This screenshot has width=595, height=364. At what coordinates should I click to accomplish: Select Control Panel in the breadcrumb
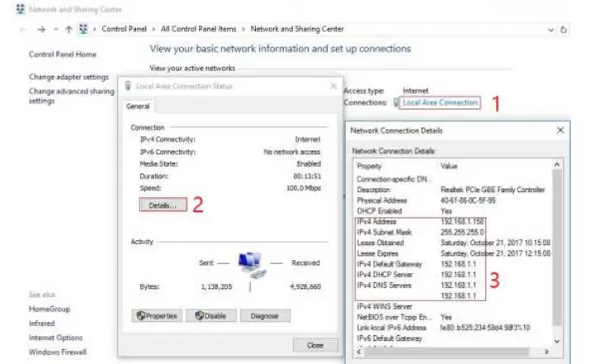tap(124, 29)
